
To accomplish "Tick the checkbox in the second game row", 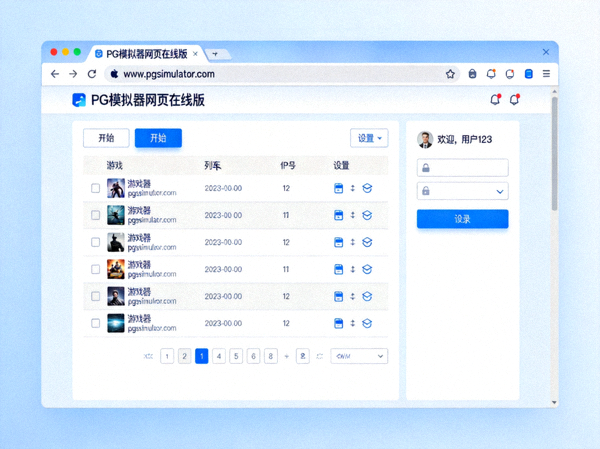I will pyautogui.click(x=95, y=215).
